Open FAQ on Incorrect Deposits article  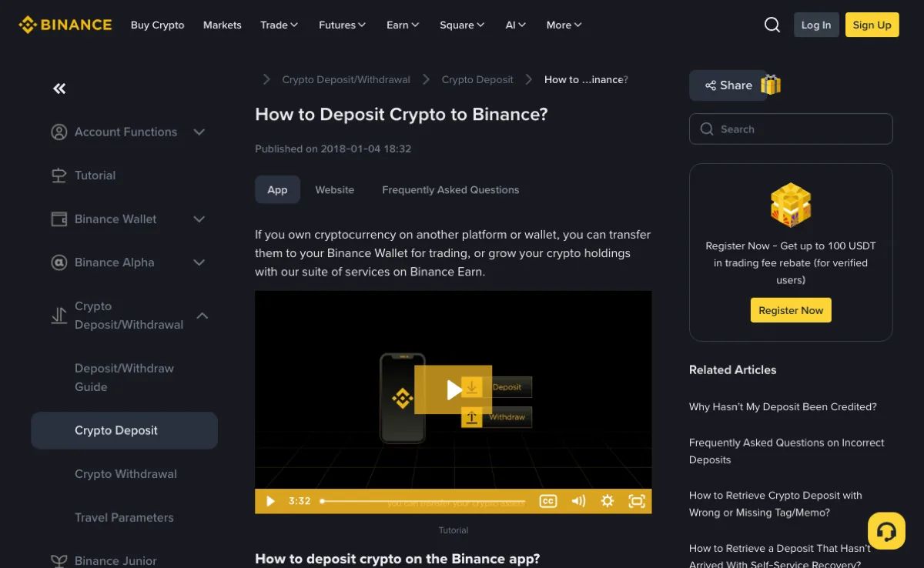[787, 451]
